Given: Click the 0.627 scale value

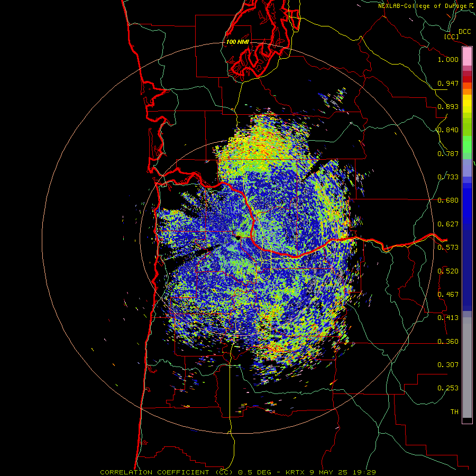Looking at the screenshot, I should [x=448, y=224].
